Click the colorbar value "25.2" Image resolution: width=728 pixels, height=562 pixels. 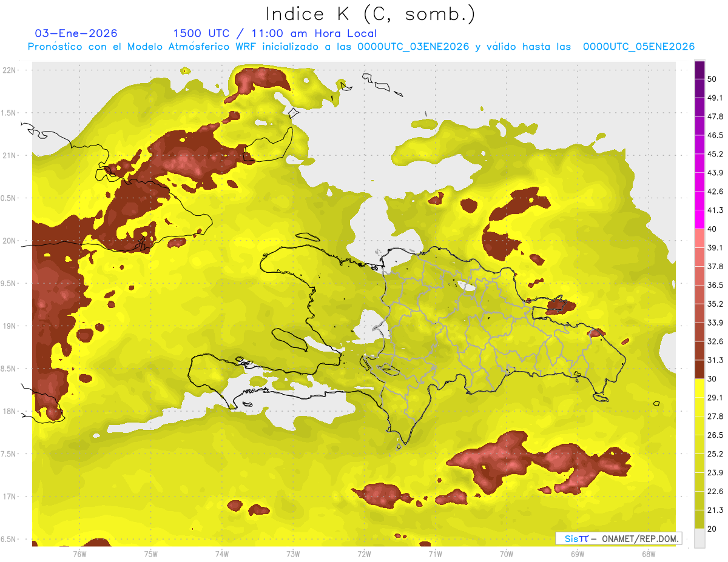715,453
